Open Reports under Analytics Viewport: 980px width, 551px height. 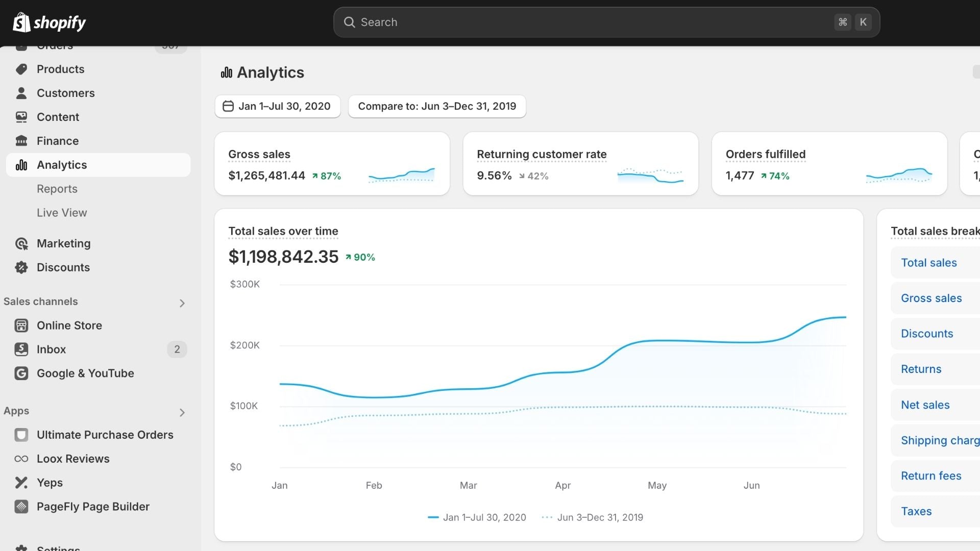pos(57,189)
